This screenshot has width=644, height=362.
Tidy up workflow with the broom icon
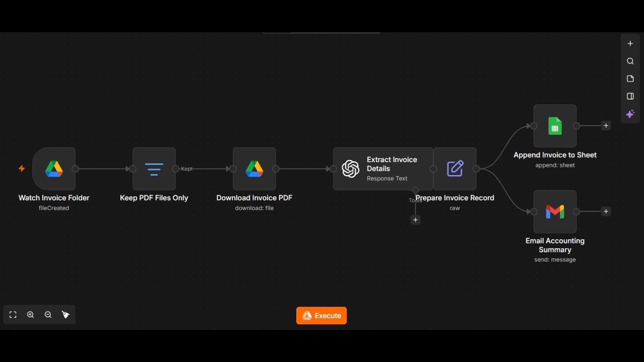(66, 315)
